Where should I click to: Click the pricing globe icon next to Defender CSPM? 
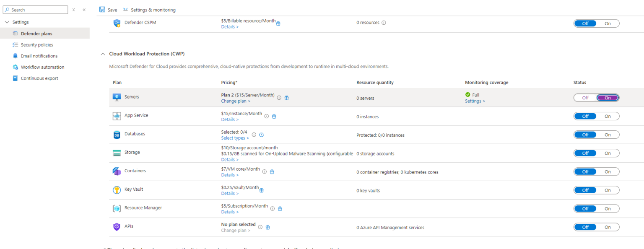coord(278,24)
